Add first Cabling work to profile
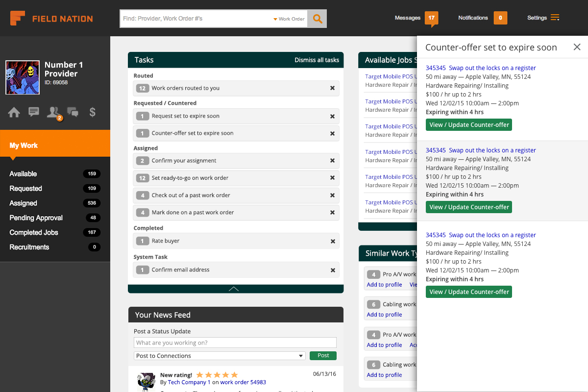 click(384, 315)
